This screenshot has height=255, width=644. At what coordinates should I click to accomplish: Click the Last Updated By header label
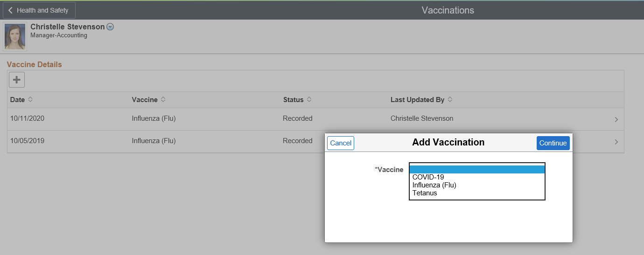[x=417, y=100]
